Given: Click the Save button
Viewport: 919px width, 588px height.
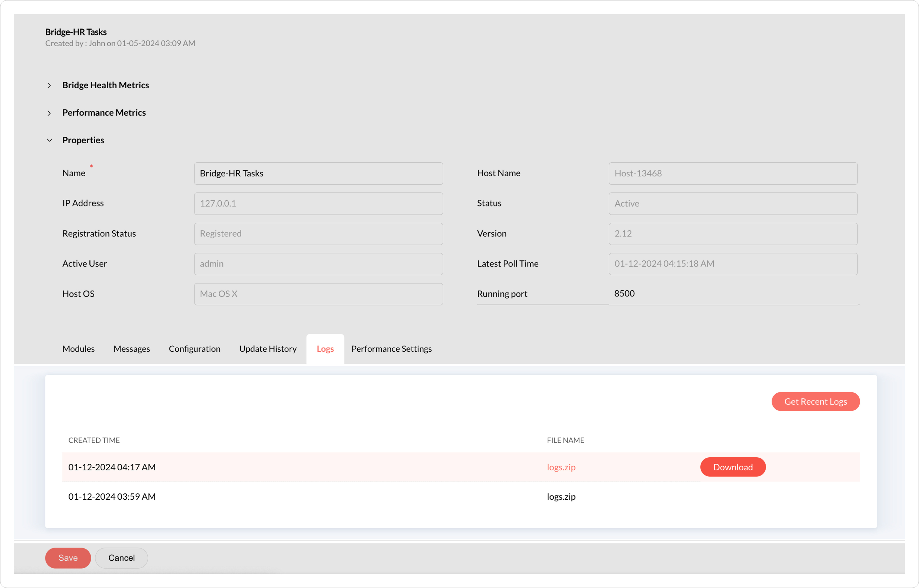Looking at the screenshot, I should (x=68, y=558).
